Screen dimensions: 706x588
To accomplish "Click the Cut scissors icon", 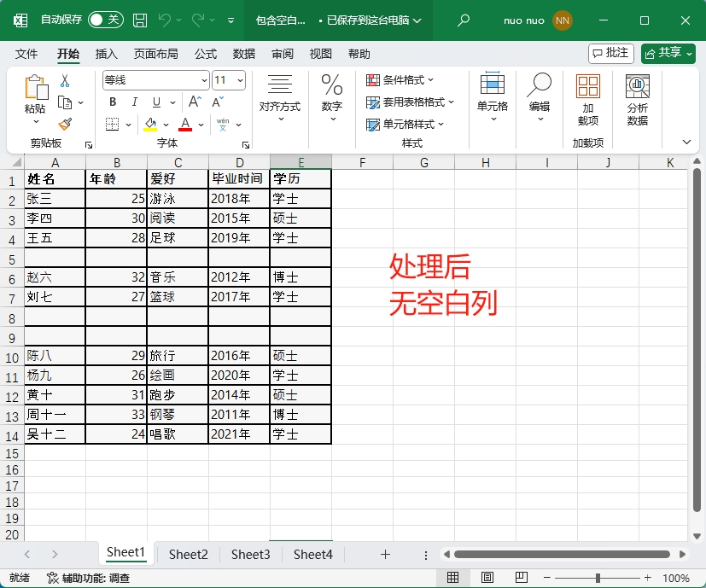I will (65, 81).
